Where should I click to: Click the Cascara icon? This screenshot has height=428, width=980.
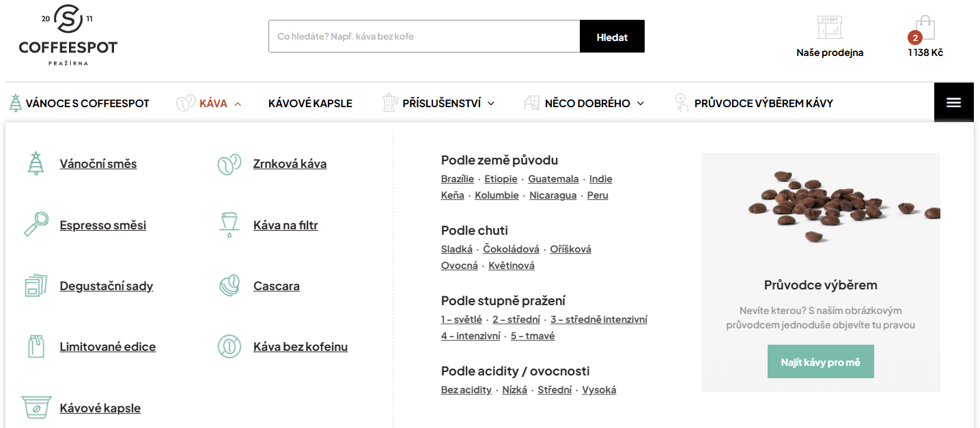tap(229, 285)
